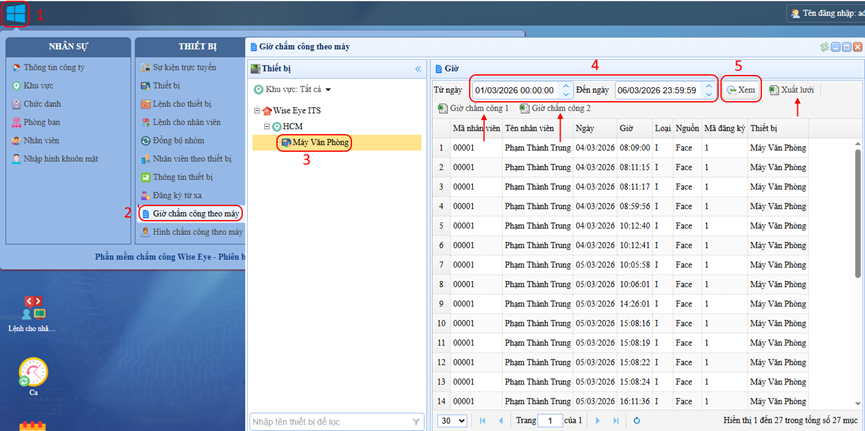
Task: Click the filter funnel icon in device search
Action: [x=416, y=421]
